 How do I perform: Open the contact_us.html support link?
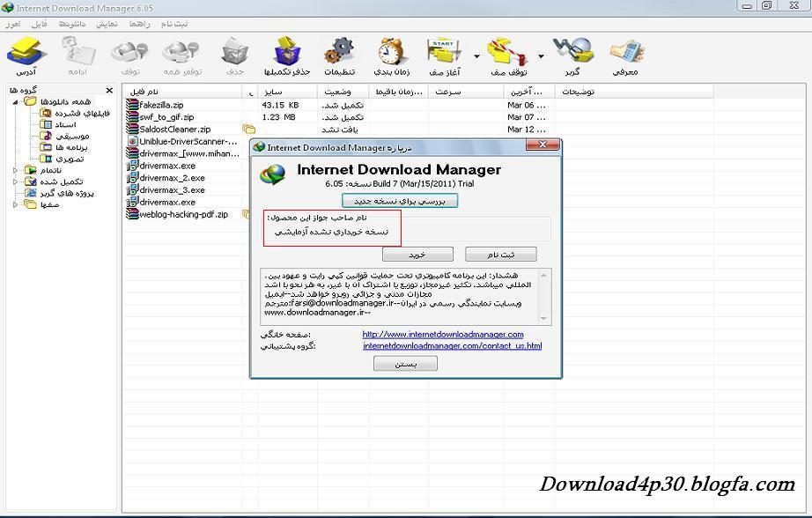[452, 345]
